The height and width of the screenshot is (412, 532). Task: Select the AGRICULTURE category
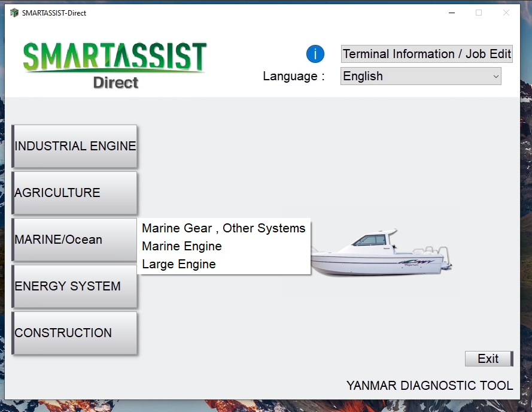[x=74, y=192]
